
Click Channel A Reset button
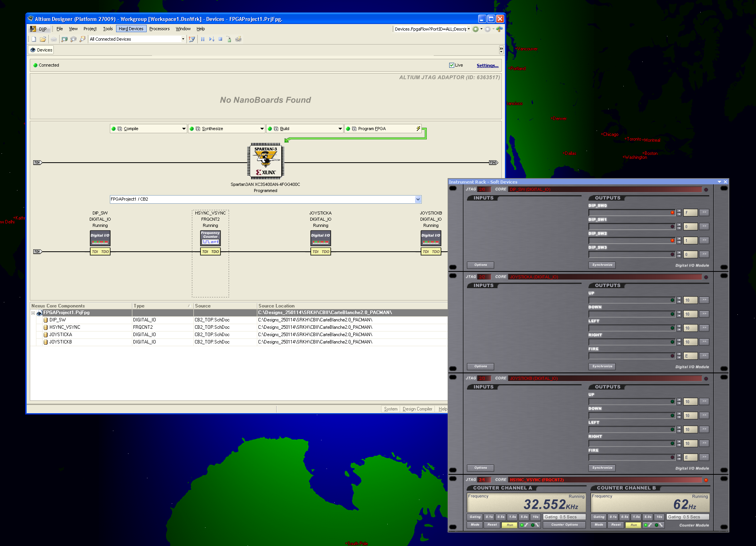(492, 525)
